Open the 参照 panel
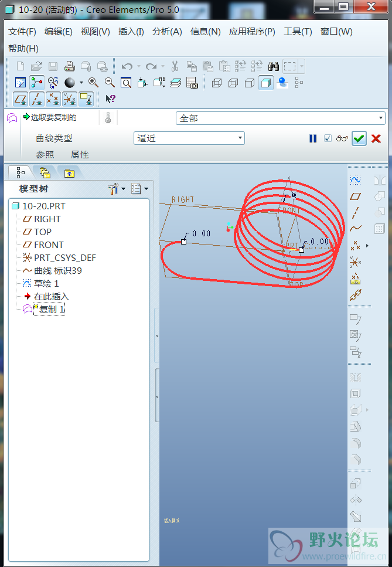 tap(45, 155)
